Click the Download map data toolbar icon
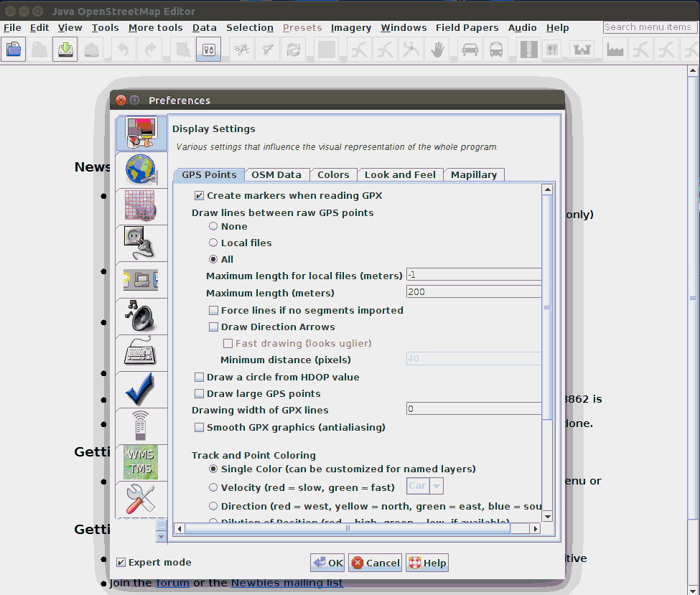Viewport: 700px width, 595px height. tap(65, 50)
